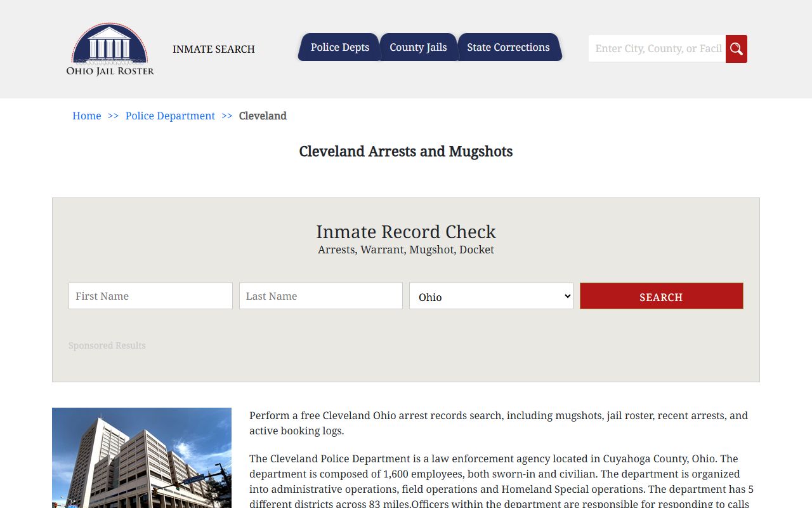The image size is (812, 508).
Task: Click the Ohio Jail Roster logo
Action: coord(110,50)
